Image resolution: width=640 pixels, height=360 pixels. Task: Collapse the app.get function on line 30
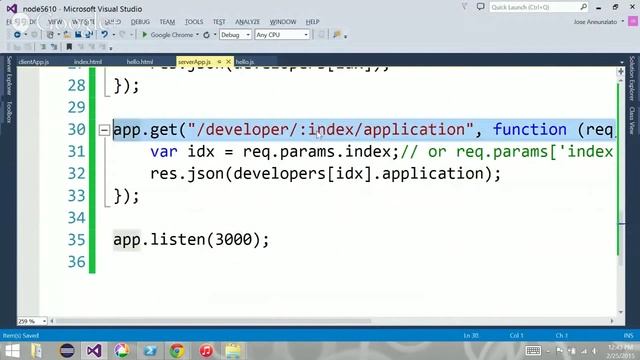(104, 130)
